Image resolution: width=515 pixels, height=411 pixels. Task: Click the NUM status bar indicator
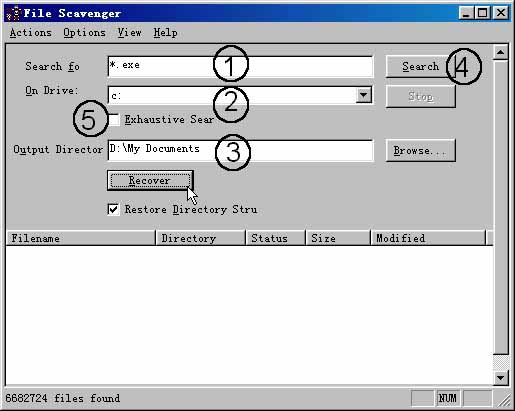(x=447, y=398)
